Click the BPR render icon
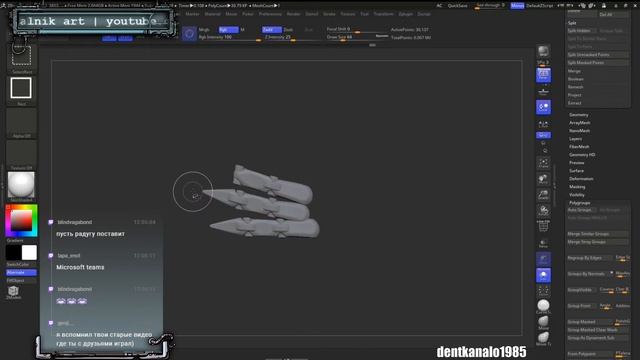640x360 pixels. [x=543, y=51]
